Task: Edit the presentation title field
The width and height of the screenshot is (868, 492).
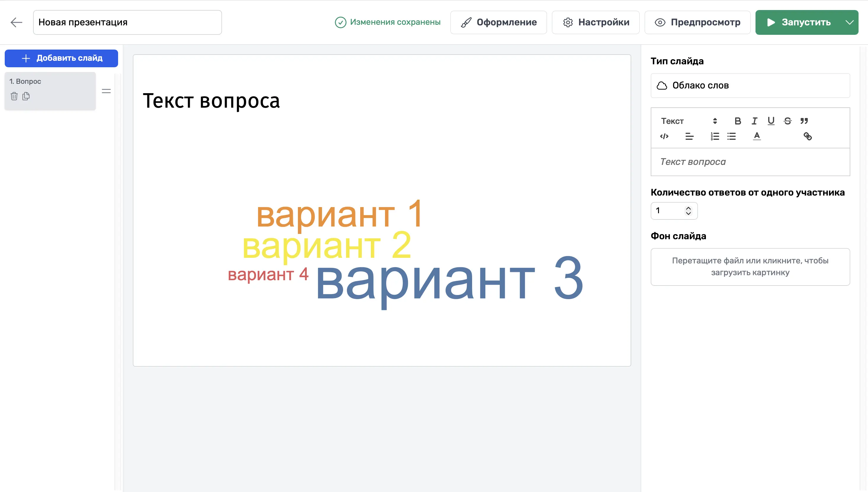Action: (x=128, y=22)
